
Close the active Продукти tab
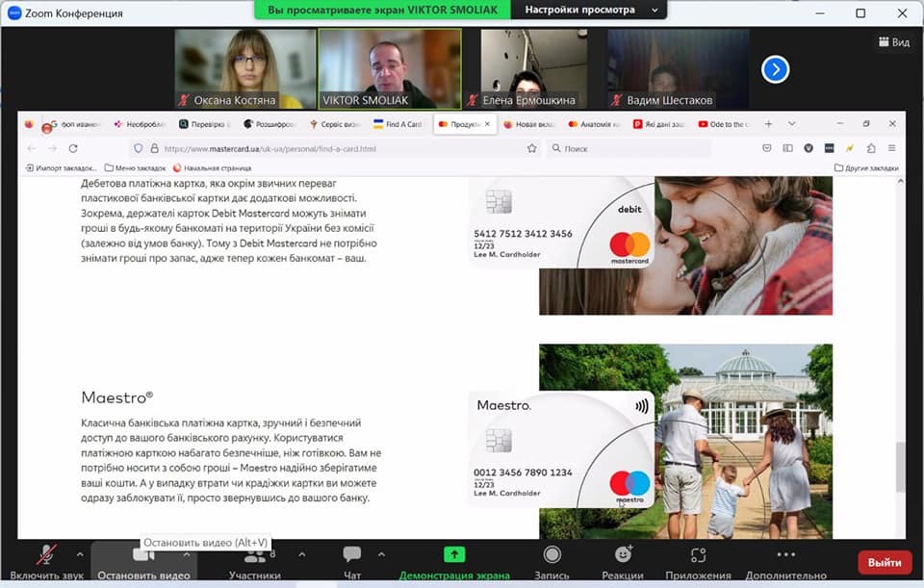click(x=487, y=124)
